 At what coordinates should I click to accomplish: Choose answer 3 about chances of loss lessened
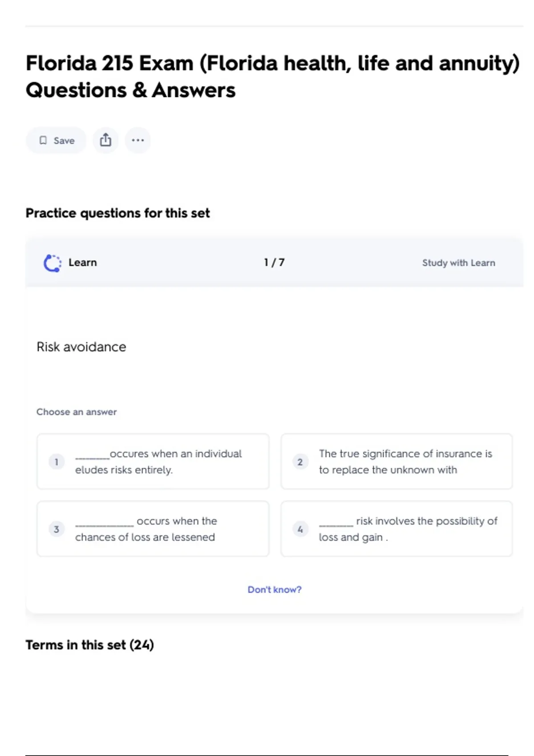point(153,529)
